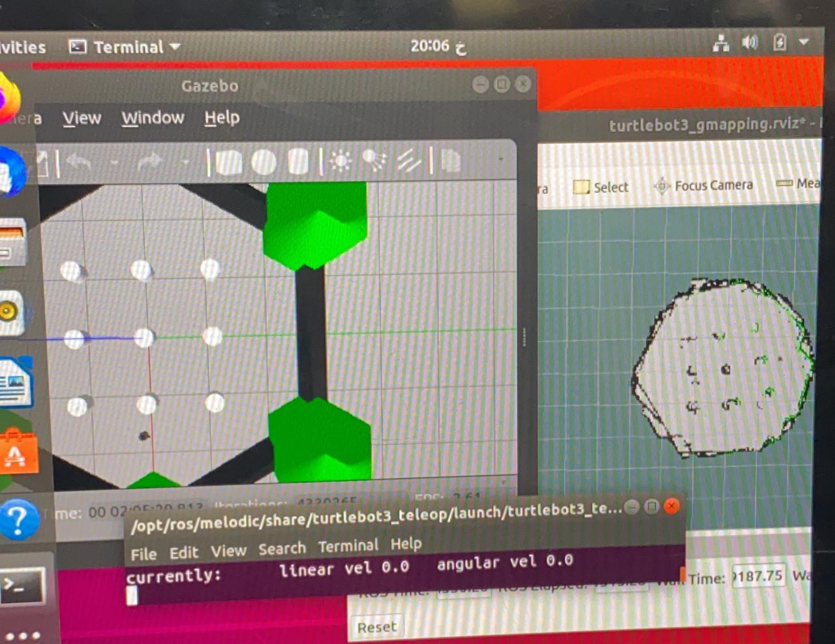Click the 'linear vel 0.0' terminal text
Image resolution: width=835 pixels, height=644 pixels.
344,568
